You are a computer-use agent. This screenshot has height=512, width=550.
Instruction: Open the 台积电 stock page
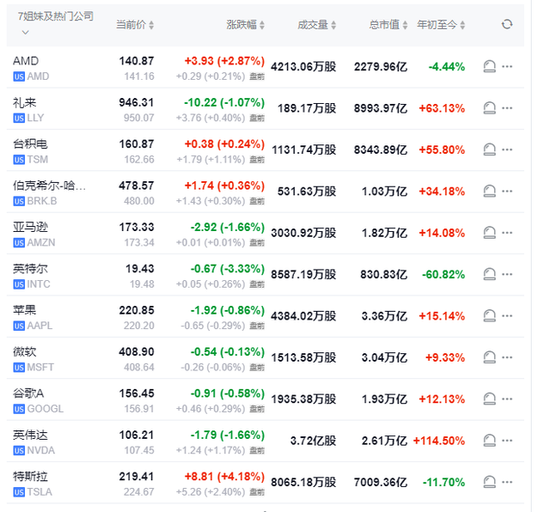click(30, 144)
